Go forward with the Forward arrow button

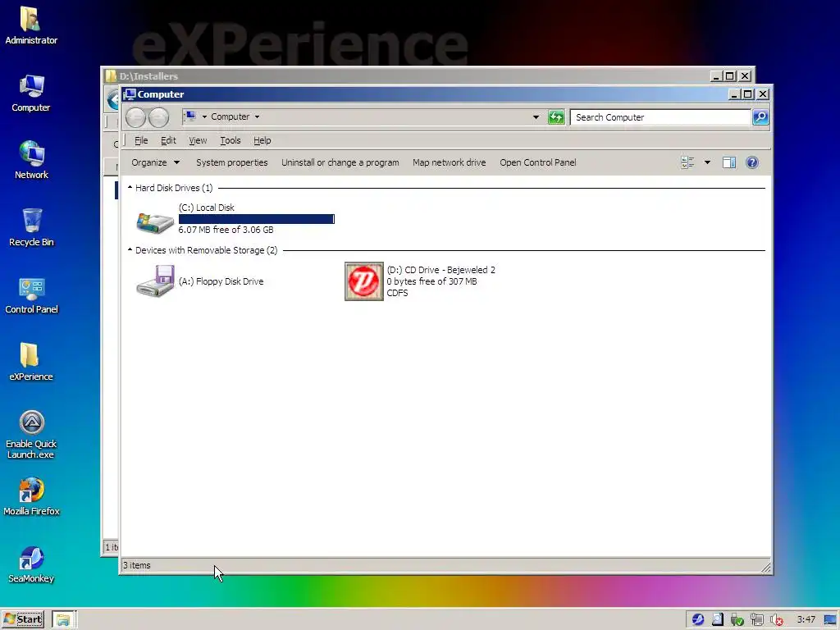(x=158, y=117)
